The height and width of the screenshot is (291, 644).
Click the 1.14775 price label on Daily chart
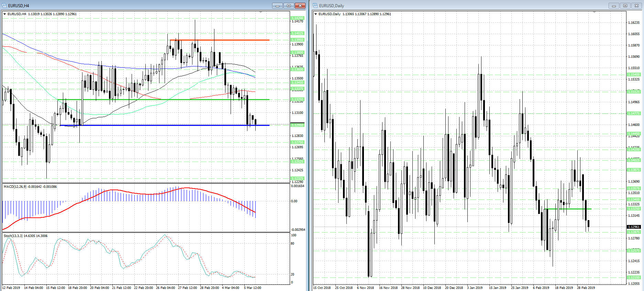[634, 114]
